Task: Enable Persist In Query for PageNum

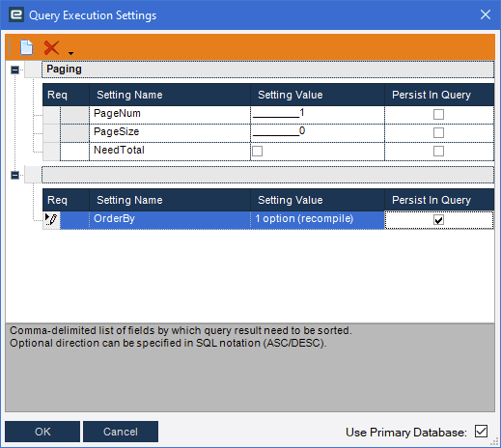Action: (438, 114)
